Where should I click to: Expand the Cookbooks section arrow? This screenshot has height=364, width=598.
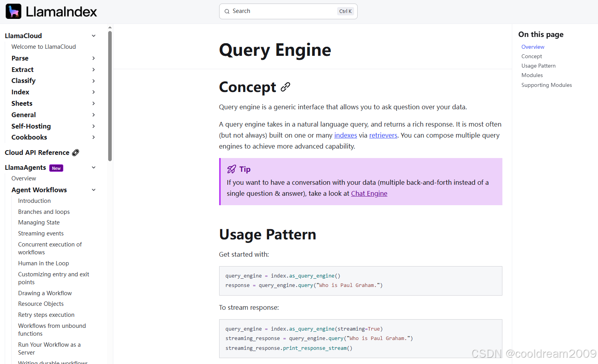coord(94,137)
